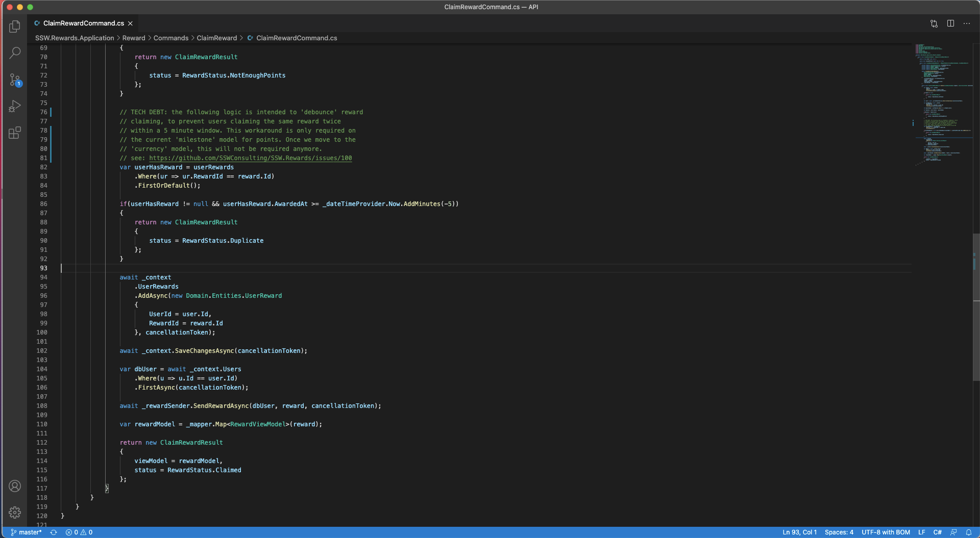Open the Run and Debug view
The width and height of the screenshot is (980, 538).
pyautogui.click(x=15, y=106)
